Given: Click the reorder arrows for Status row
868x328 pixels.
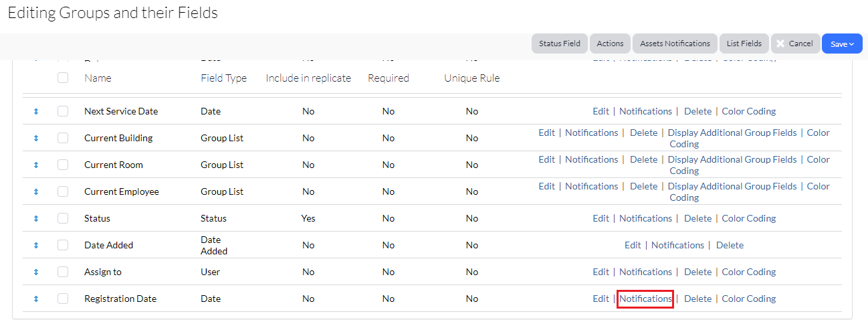Looking at the screenshot, I should tap(36, 219).
